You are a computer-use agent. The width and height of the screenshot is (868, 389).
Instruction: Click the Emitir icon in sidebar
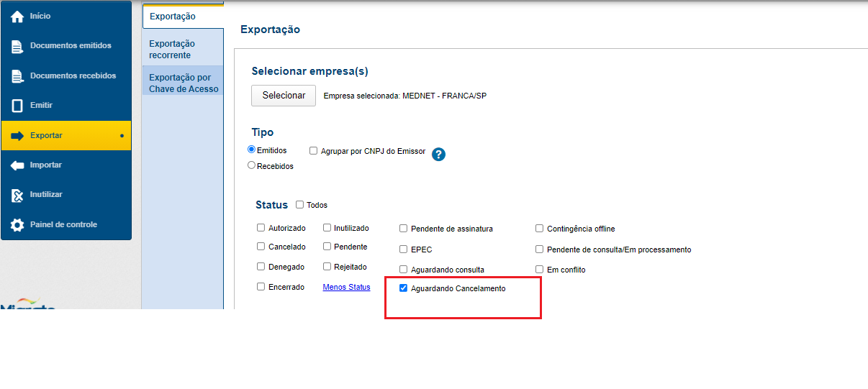(x=17, y=106)
